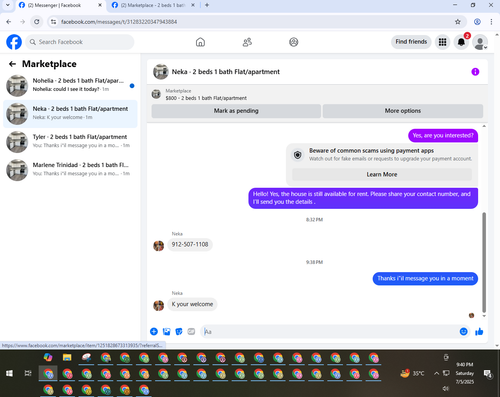Click the chat vertical scrollbar

(484, 262)
